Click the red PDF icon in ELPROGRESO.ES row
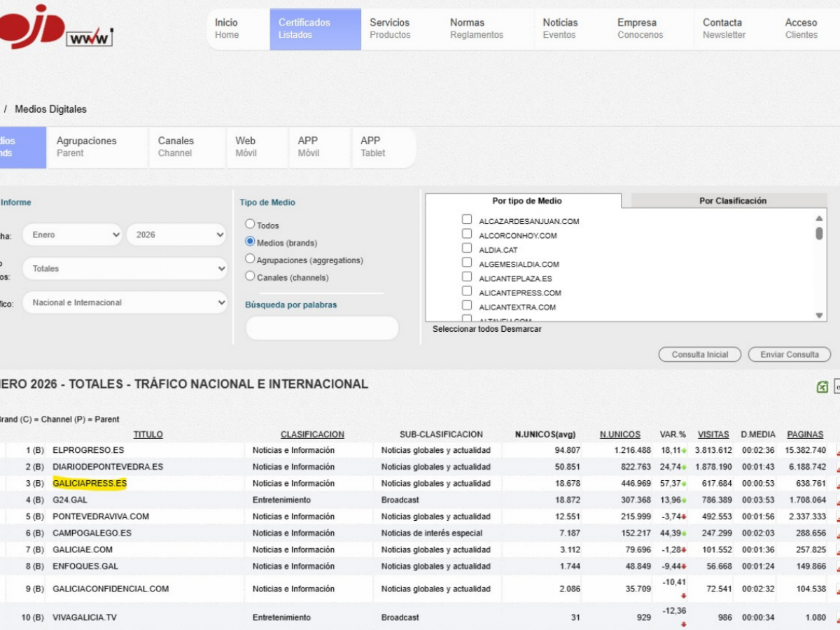 pos(837,451)
